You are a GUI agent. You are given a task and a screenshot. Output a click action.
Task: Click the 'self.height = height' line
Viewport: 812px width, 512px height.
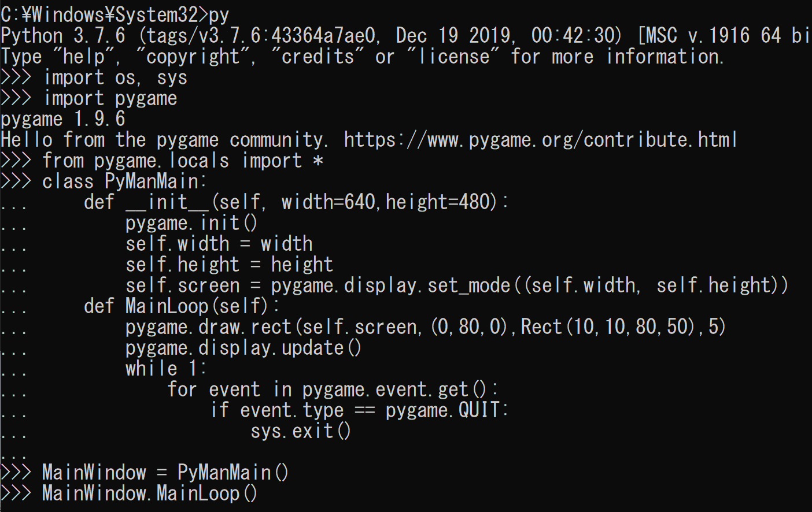click(x=229, y=265)
